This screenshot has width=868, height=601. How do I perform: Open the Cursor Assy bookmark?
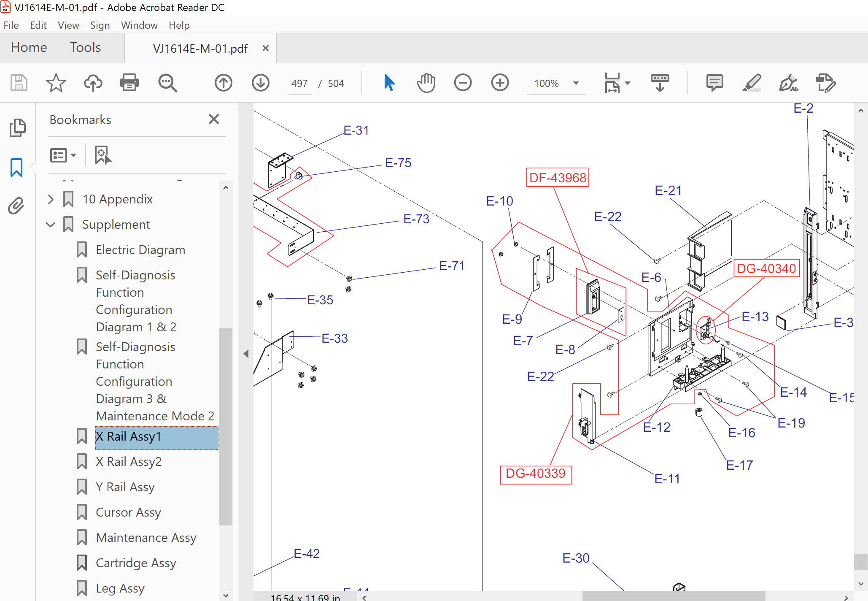tap(128, 512)
